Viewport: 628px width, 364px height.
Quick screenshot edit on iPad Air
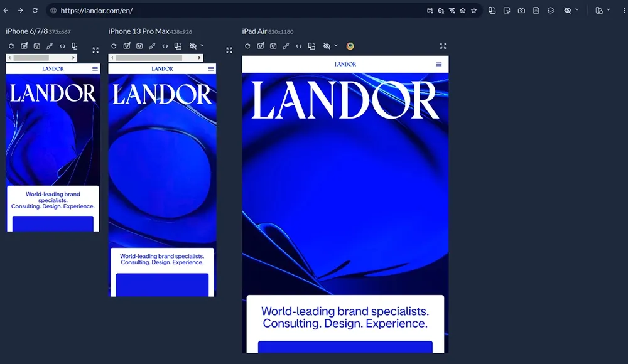(x=261, y=46)
